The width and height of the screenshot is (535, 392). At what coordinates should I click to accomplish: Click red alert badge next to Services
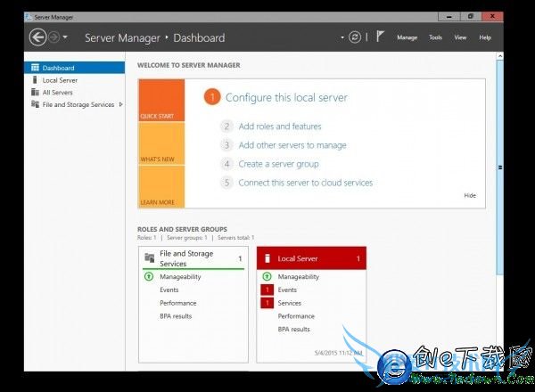point(267,303)
